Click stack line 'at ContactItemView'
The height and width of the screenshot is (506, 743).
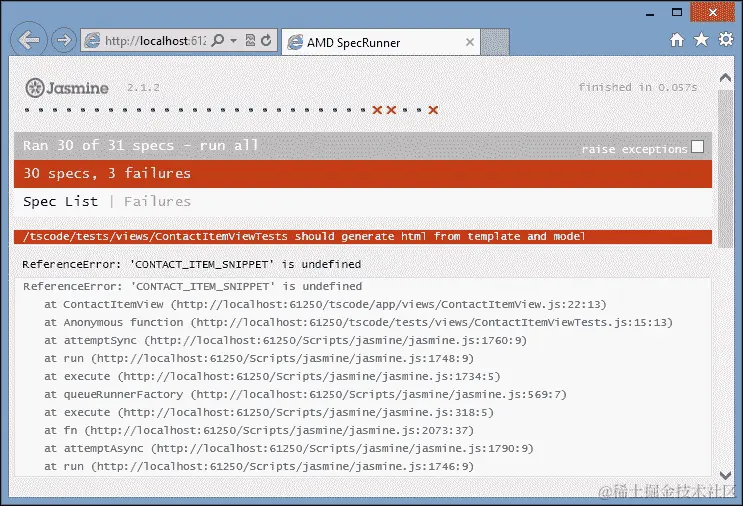(x=325, y=304)
